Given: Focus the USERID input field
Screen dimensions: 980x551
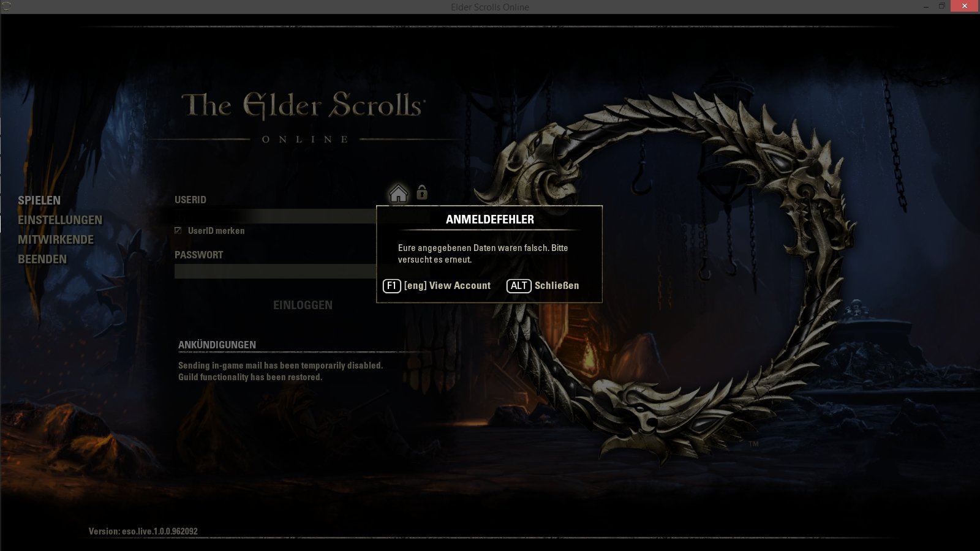Looking at the screenshot, I should click(x=276, y=216).
